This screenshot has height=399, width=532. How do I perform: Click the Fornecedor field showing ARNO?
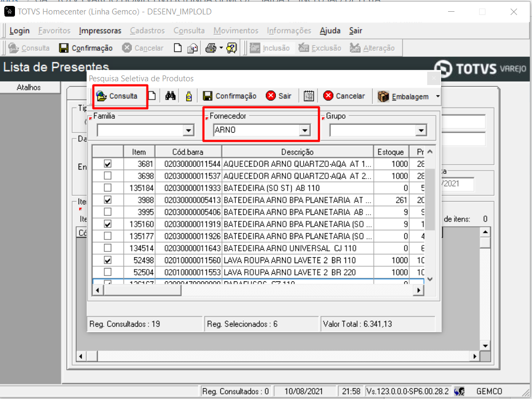click(257, 131)
